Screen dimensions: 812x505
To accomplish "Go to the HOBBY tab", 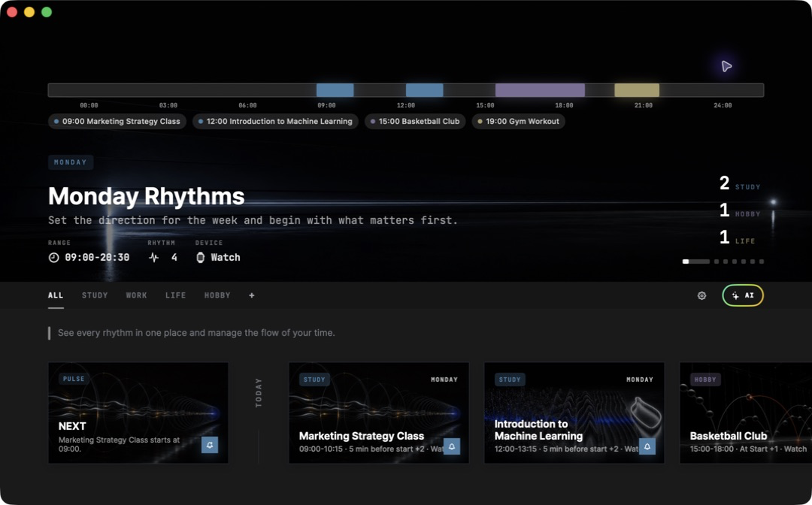I will [217, 295].
